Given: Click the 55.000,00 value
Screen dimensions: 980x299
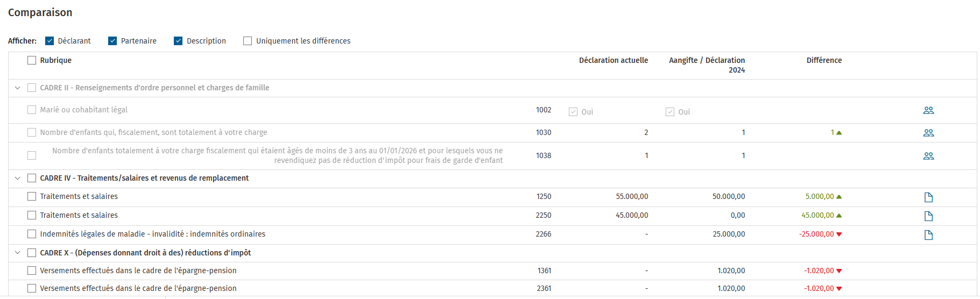Looking at the screenshot, I should pos(632,196).
